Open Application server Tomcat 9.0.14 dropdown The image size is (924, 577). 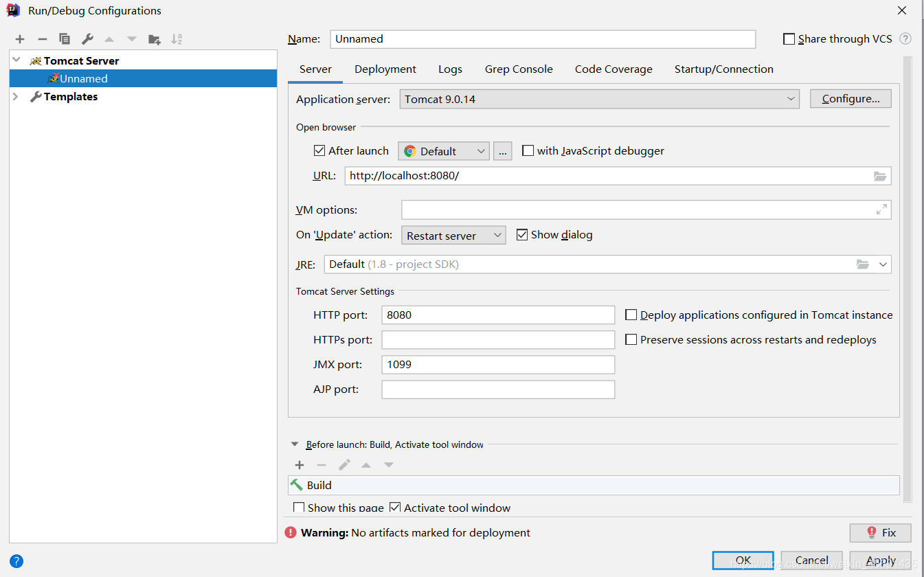pos(599,99)
